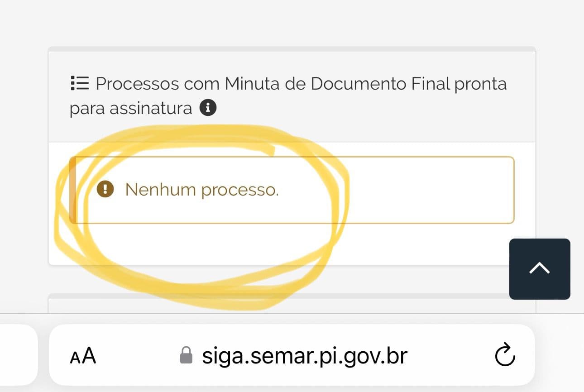Tap the info icon after "para assinatura"
584x392 pixels.
click(208, 107)
